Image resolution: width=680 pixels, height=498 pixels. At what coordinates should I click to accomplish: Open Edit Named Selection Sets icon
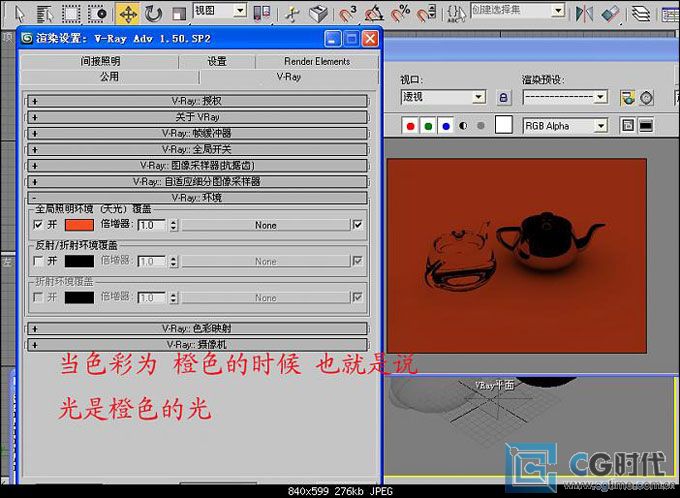pos(456,14)
